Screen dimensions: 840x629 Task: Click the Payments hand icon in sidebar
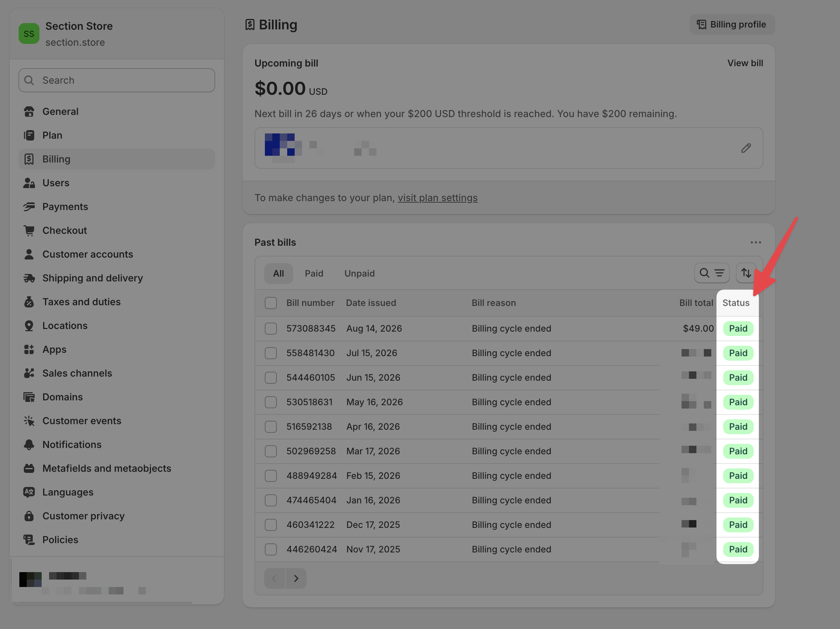29,207
